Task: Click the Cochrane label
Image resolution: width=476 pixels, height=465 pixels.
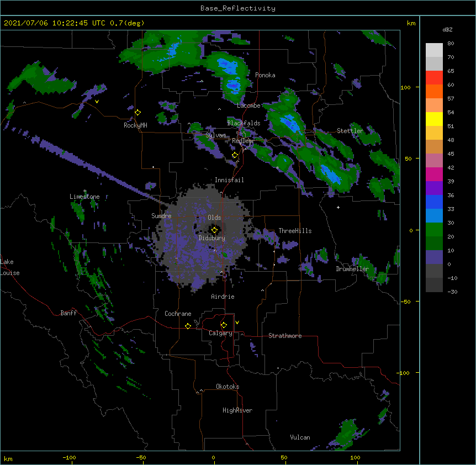Action: 178,314
